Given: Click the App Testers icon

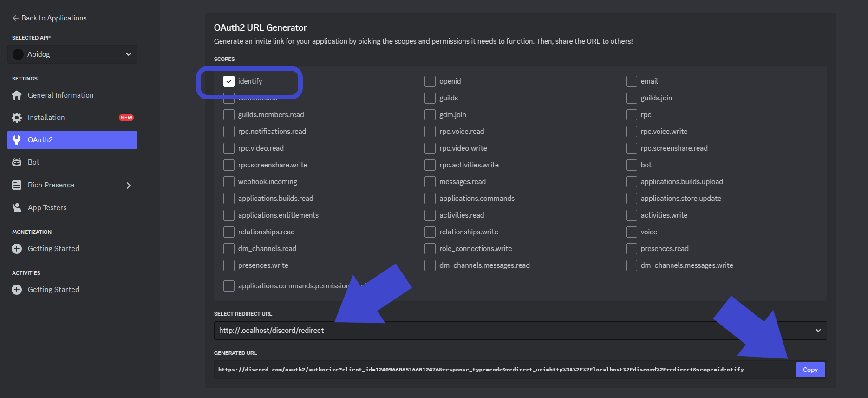Looking at the screenshot, I should [x=17, y=208].
